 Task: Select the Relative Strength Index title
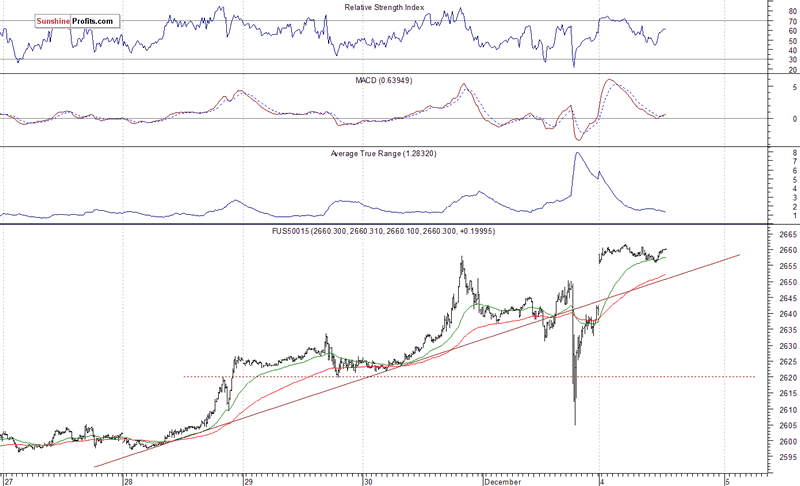pos(385,7)
